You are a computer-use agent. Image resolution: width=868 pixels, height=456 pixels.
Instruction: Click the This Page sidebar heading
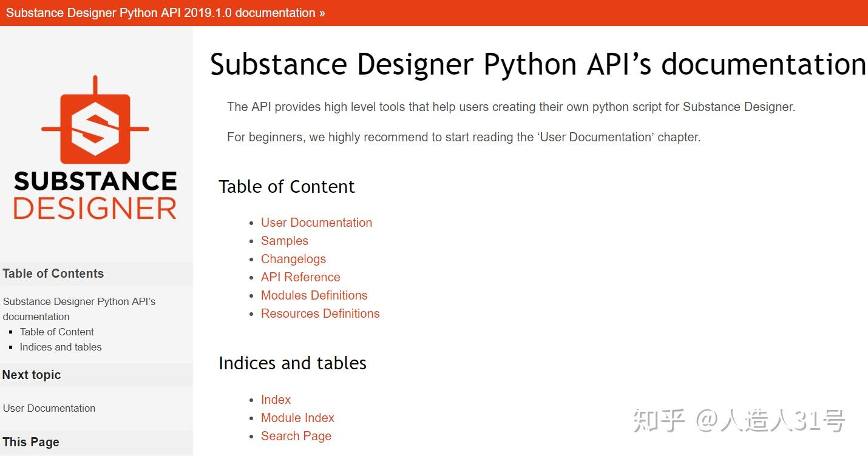click(30, 442)
